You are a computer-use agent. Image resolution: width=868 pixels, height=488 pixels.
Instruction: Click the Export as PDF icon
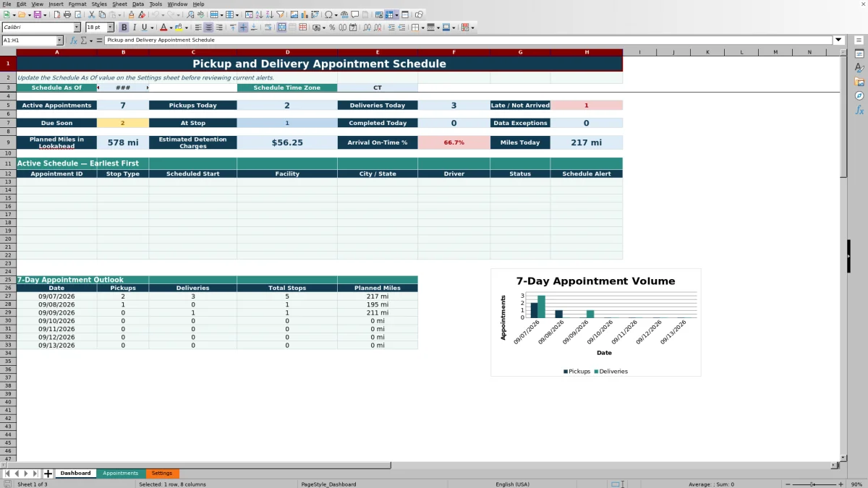click(x=56, y=14)
